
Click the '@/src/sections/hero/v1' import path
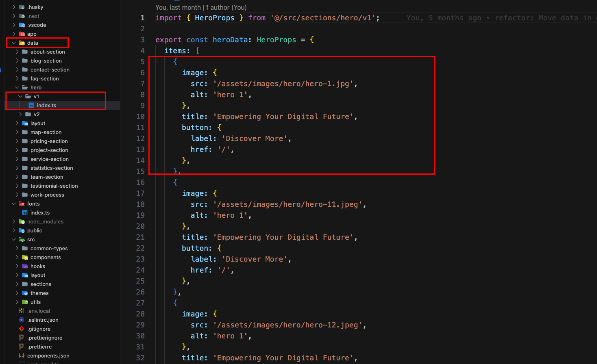323,18
